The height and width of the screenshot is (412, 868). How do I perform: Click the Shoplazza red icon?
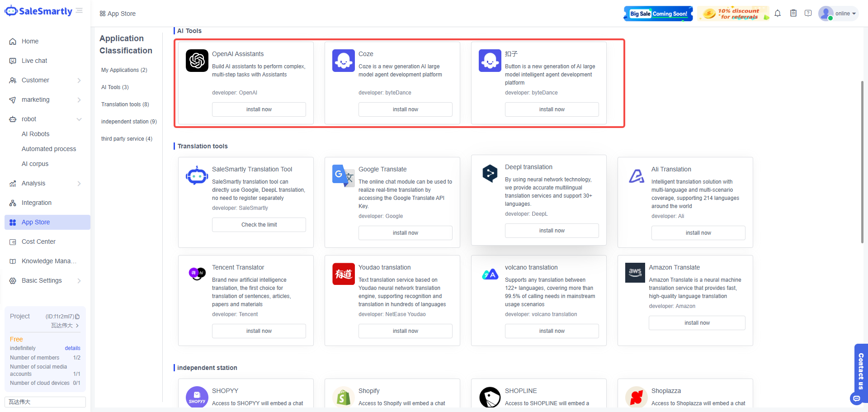[x=637, y=397]
